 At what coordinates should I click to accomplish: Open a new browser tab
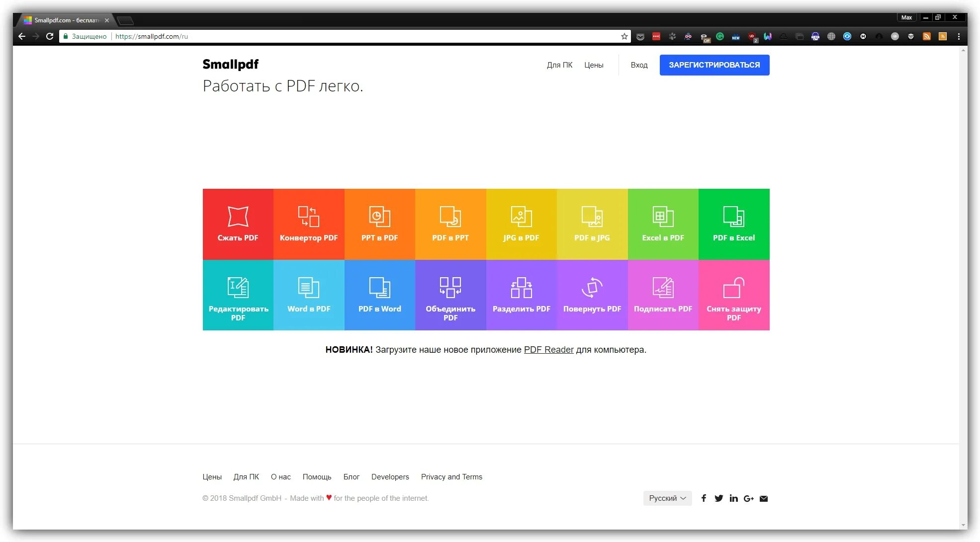coord(125,20)
